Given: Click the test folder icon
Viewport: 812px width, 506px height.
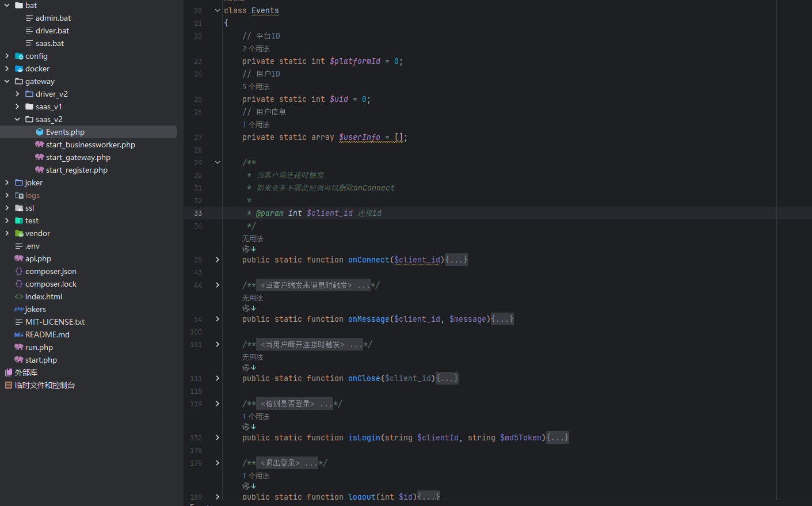Looking at the screenshot, I should pos(19,220).
